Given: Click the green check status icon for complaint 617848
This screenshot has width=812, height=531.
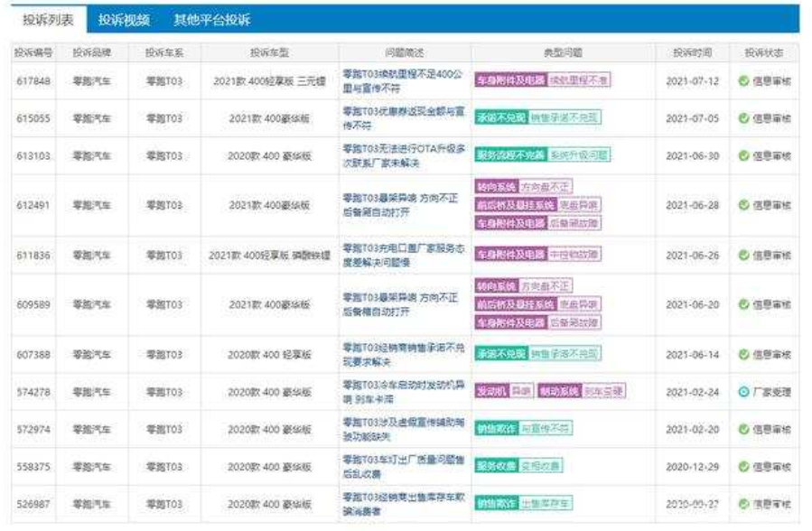Looking at the screenshot, I should pos(743,80).
